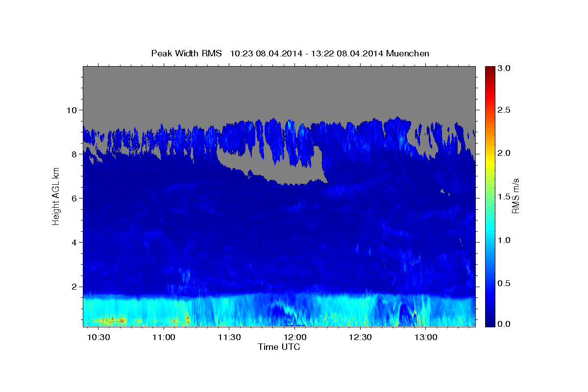Click the colorbar value 1.5

pos(504,196)
